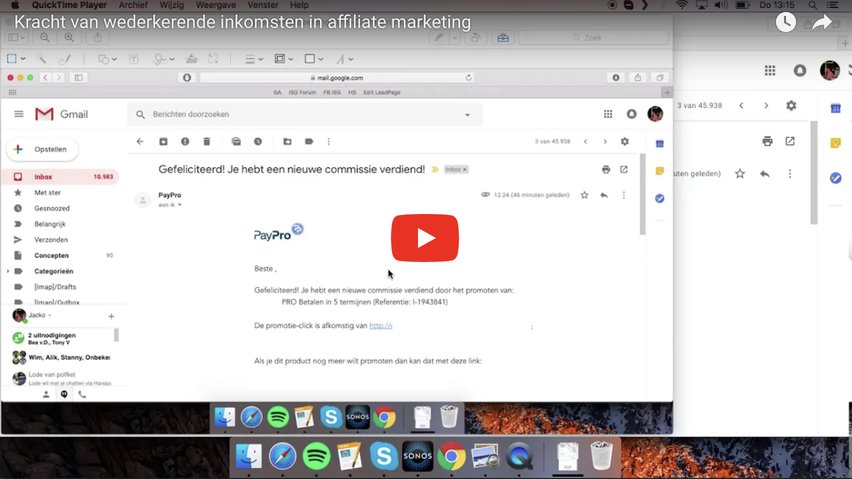Click the Archive icon
The image size is (852, 479).
163,142
